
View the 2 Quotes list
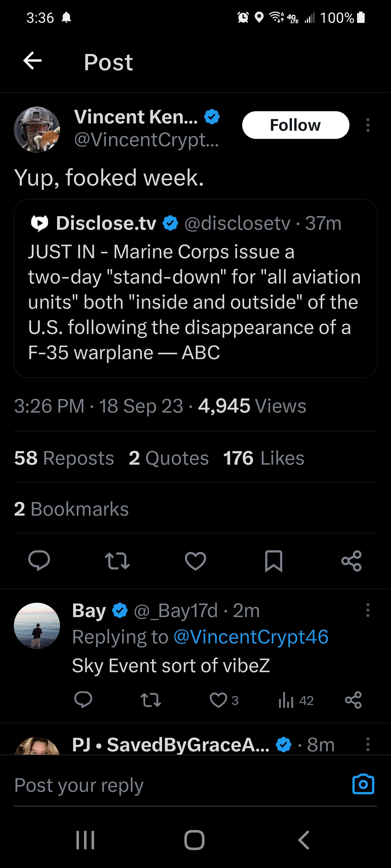pos(169,458)
